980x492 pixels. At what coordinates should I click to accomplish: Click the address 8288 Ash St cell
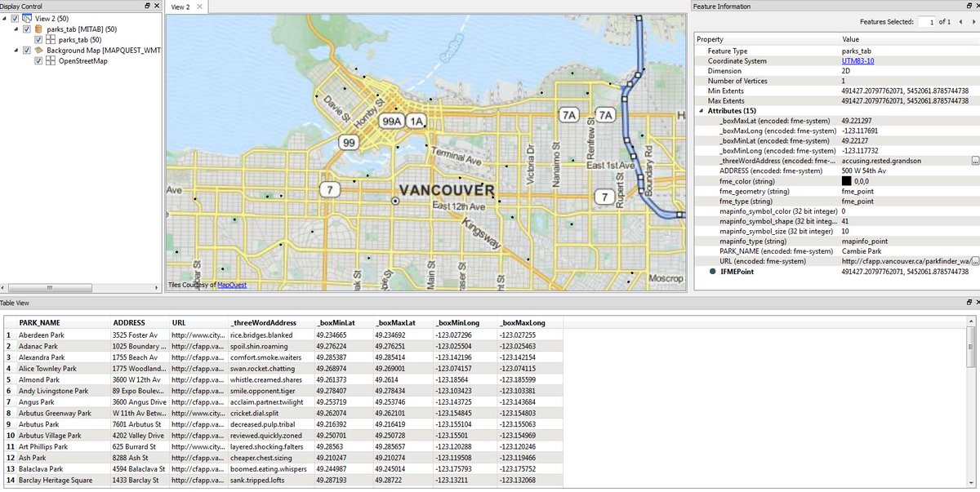[x=140, y=458]
